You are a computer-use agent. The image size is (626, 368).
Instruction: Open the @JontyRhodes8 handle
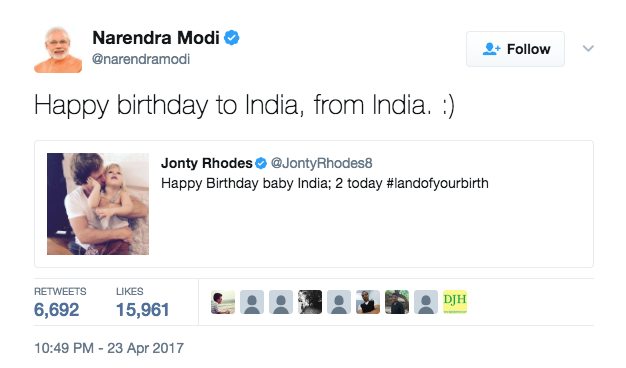pyautogui.click(x=321, y=163)
